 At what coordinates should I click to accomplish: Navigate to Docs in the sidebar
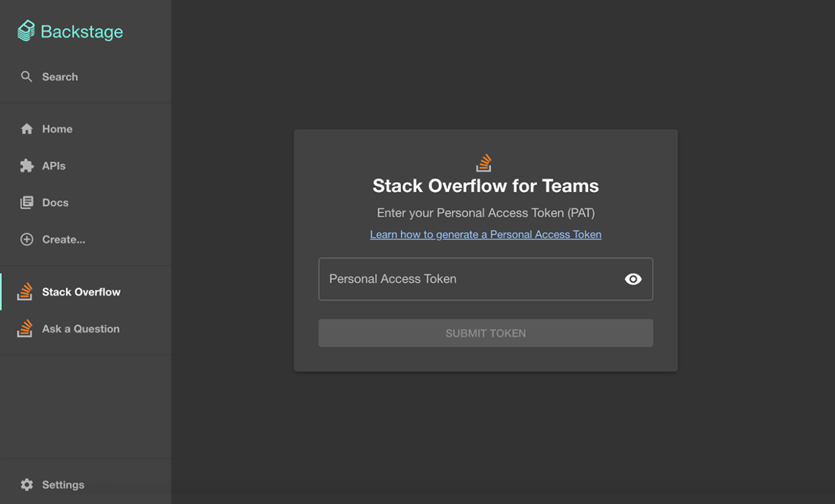point(55,203)
